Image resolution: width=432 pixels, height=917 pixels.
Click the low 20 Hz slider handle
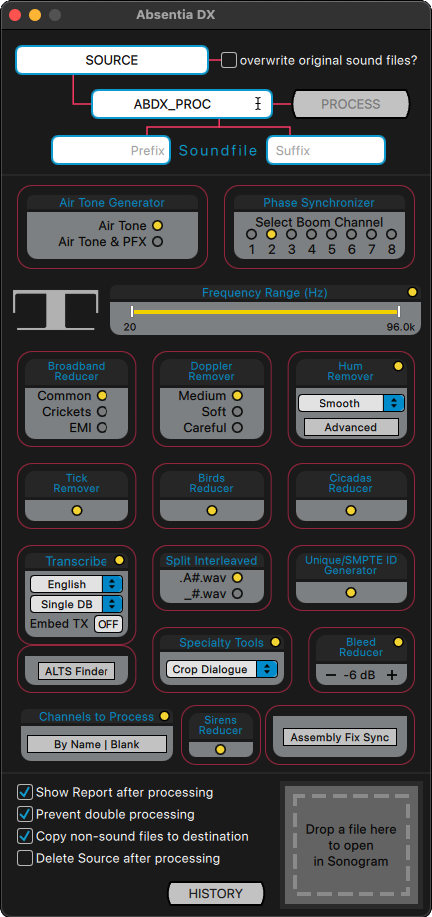click(132, 312)
